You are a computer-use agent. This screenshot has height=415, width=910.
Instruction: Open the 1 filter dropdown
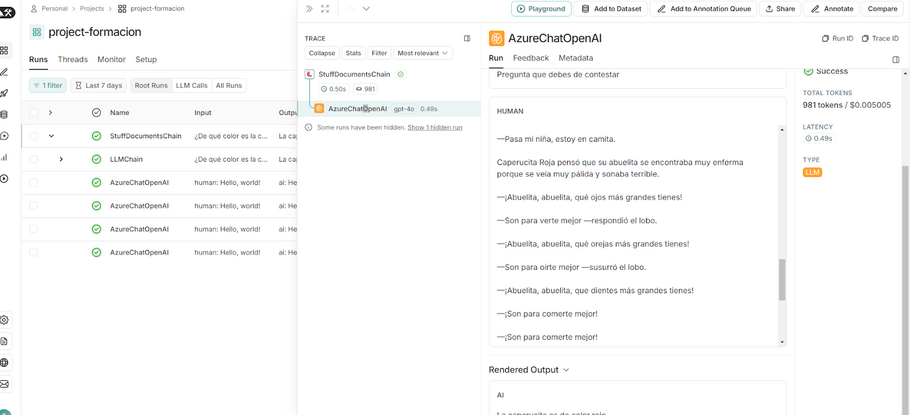[48, 85]
